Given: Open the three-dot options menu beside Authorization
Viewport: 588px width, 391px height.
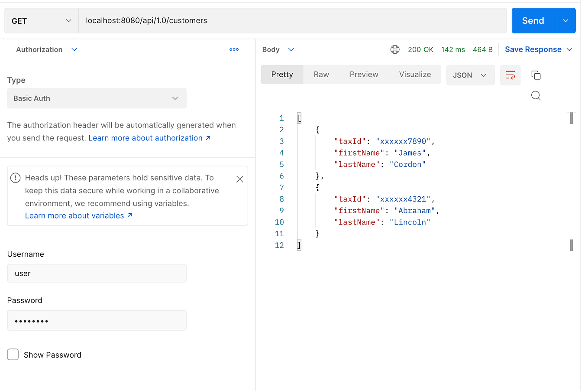Looking at the screenshot, I should 234,49.
